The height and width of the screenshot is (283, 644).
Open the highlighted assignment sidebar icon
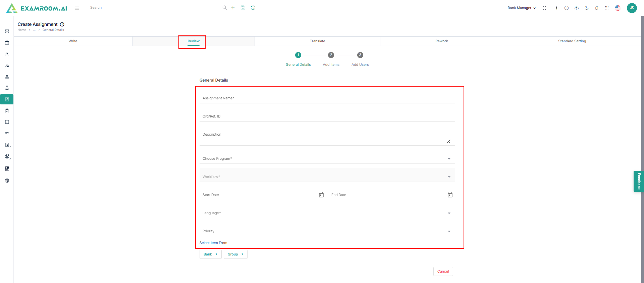tap(7, 99)
